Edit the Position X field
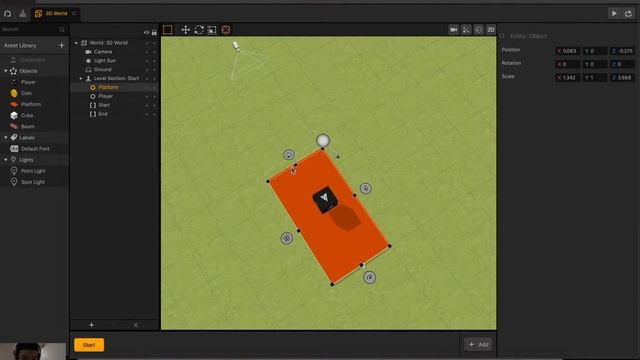Viewport: 640px width, 360px height. [x=567, y=51]
